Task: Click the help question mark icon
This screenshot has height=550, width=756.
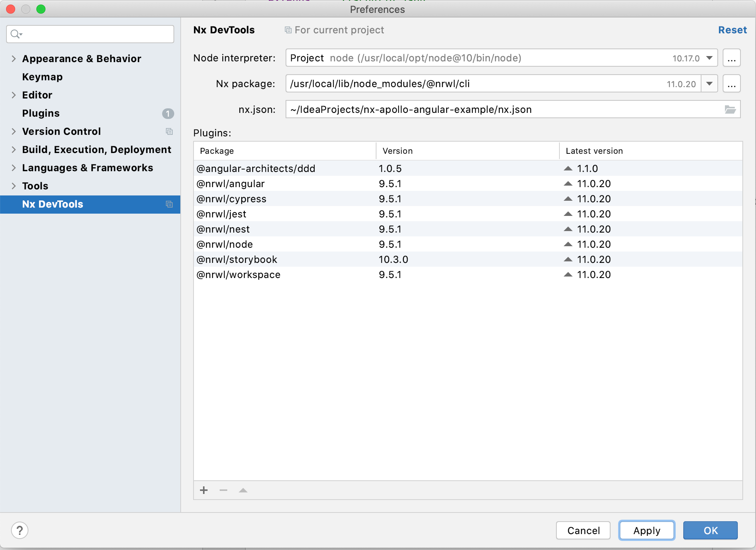Action: pos(20,530)
